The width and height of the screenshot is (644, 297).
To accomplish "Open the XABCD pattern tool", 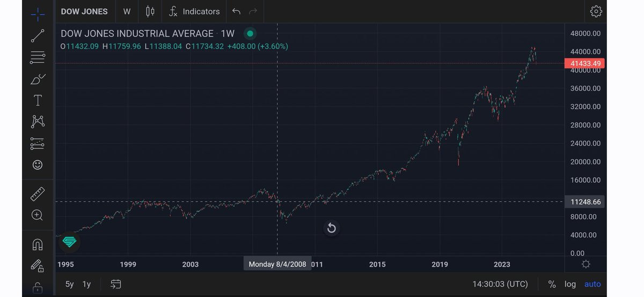I will tap(38, 122).
